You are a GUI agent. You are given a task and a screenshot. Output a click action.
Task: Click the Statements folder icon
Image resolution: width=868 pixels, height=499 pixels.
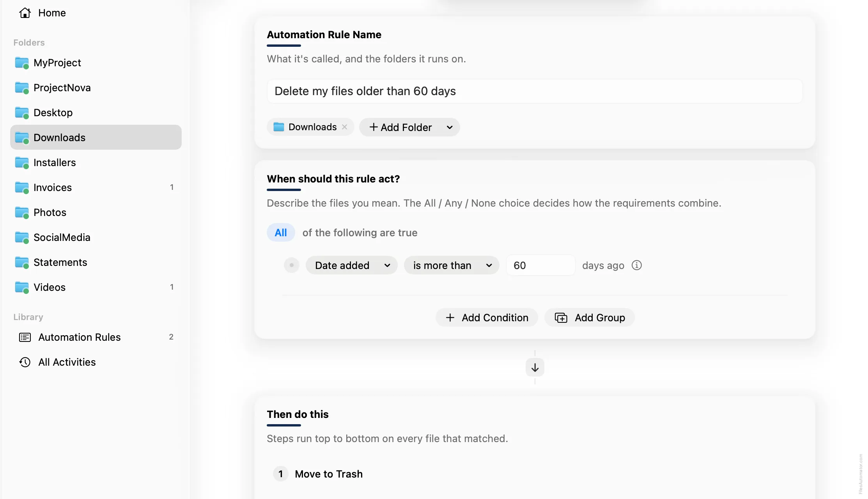click(22, 262)
